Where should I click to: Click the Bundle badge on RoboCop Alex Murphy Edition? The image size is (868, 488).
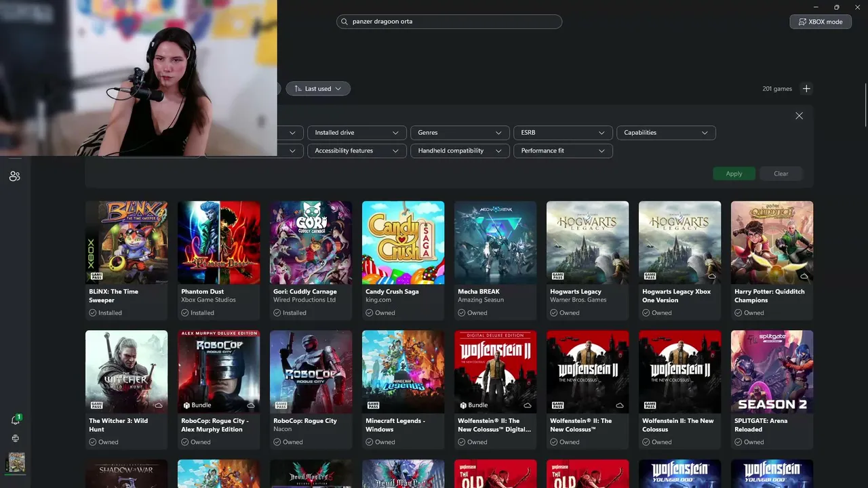(x=197, y=405)
